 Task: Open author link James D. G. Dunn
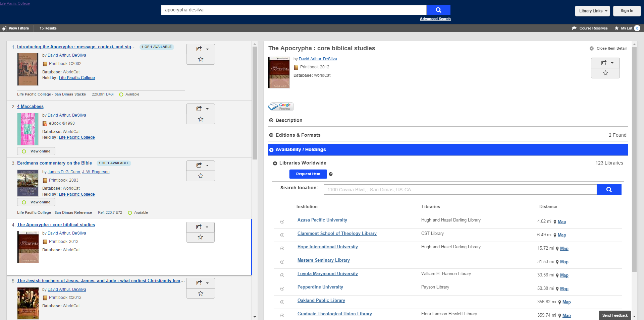click(64, 172)
